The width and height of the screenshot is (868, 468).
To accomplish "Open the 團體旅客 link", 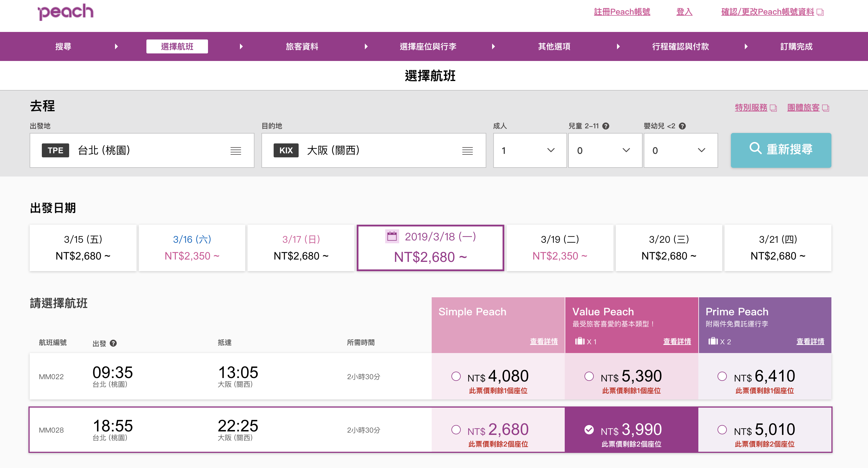I will pyautogui.click(x=803, y=108).
